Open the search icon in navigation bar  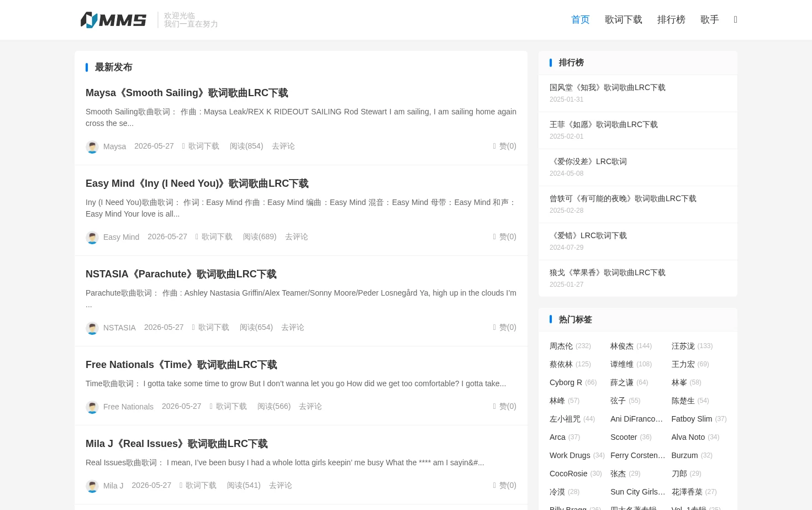pyautogui.click(x=735, y=19)
